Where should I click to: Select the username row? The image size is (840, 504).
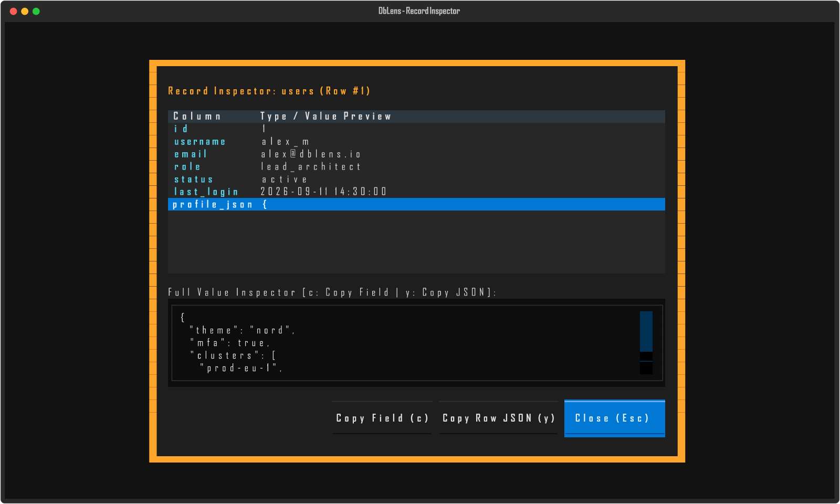pyautogui.click(x=416, y=141)
